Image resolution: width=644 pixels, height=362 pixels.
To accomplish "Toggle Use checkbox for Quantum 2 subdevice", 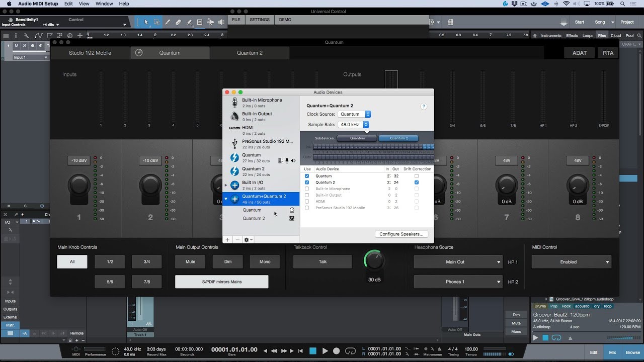I will coord(307,183).
